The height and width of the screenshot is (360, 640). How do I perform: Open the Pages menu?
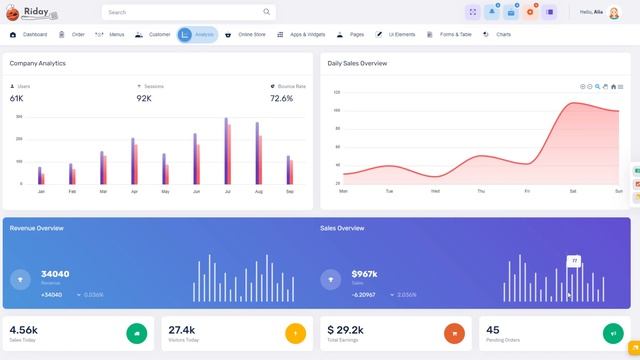(350, 35)
